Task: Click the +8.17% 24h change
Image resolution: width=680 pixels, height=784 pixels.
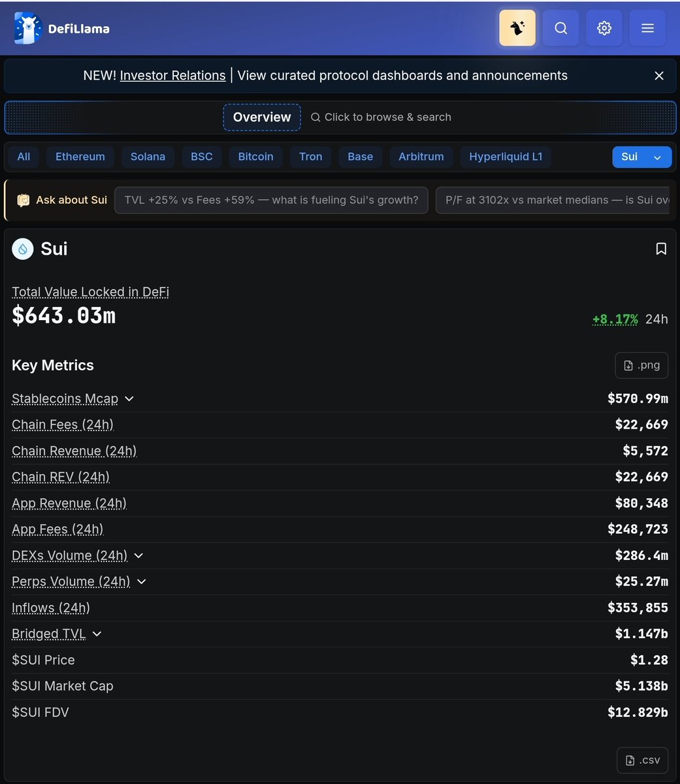Action: click(615, 319)
